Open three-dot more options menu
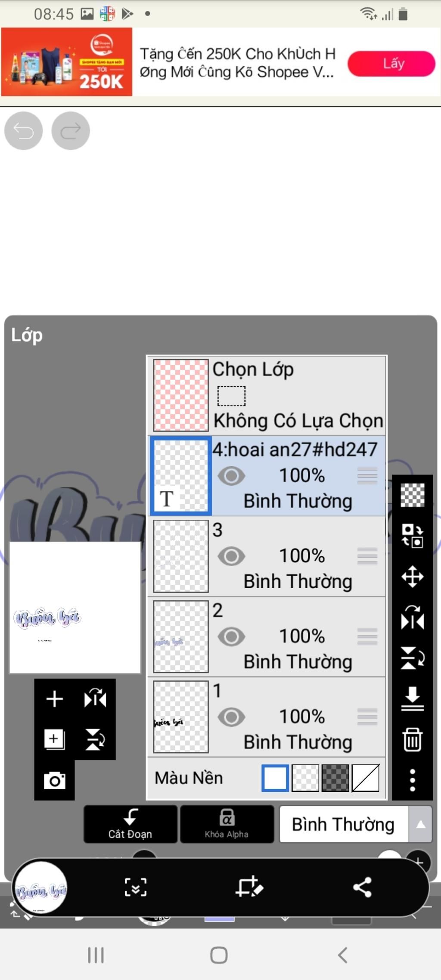The width and height of the screenshot is (441, 980). coord(412,780)
